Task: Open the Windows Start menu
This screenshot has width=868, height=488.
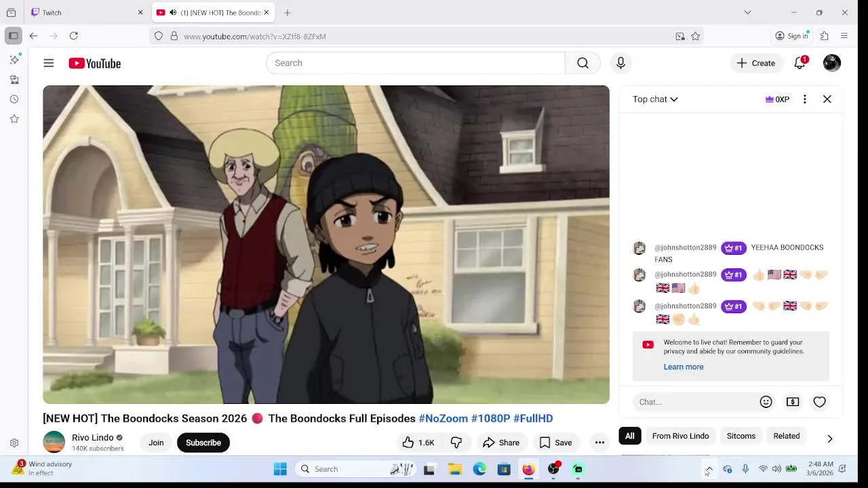Action: pyautogui.click(x=280, y=469)
